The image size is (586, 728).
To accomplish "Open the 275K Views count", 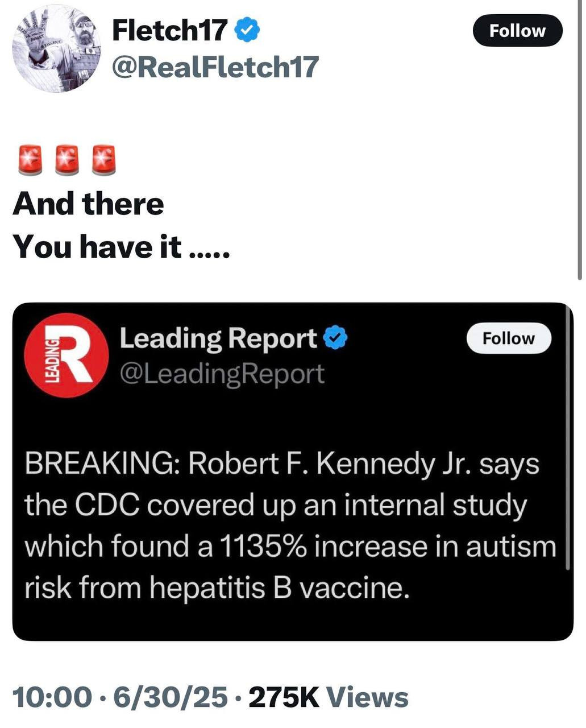I will click(329, 697).
